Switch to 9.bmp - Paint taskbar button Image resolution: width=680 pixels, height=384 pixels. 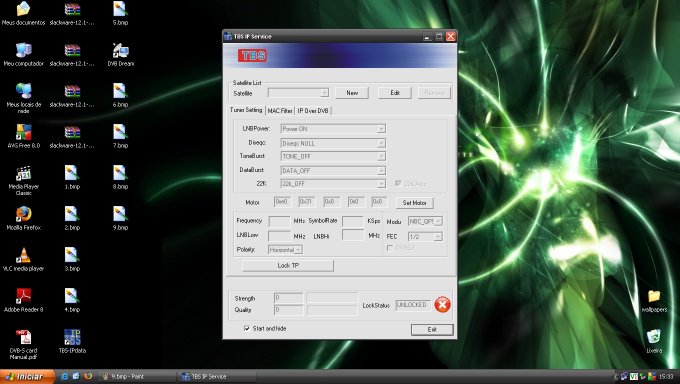(x=138, y=376)
